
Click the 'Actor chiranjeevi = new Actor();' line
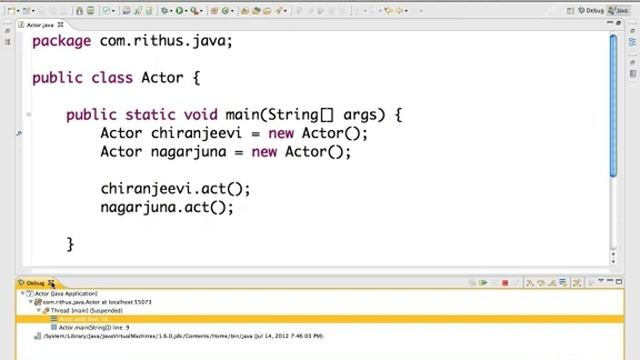[x=234, y=133]
